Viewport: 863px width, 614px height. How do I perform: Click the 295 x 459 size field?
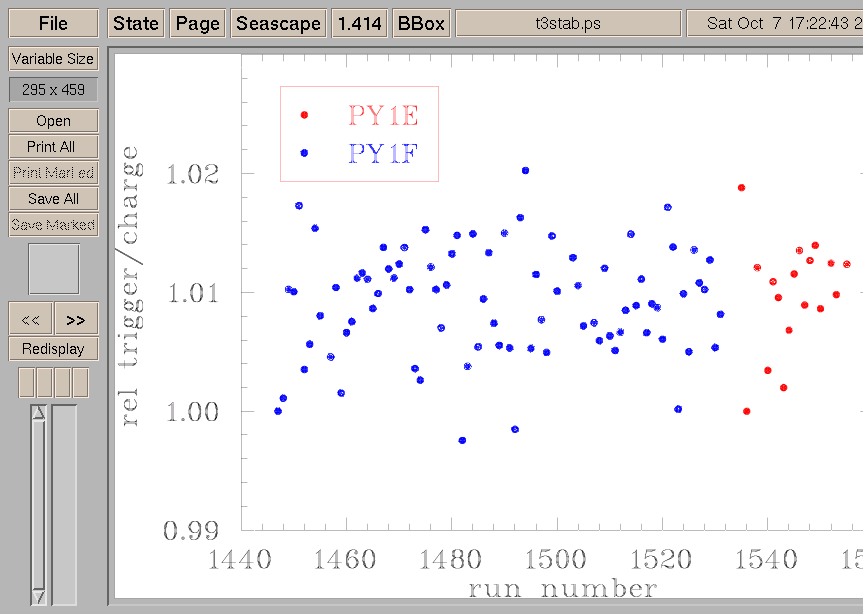point(53,90)
